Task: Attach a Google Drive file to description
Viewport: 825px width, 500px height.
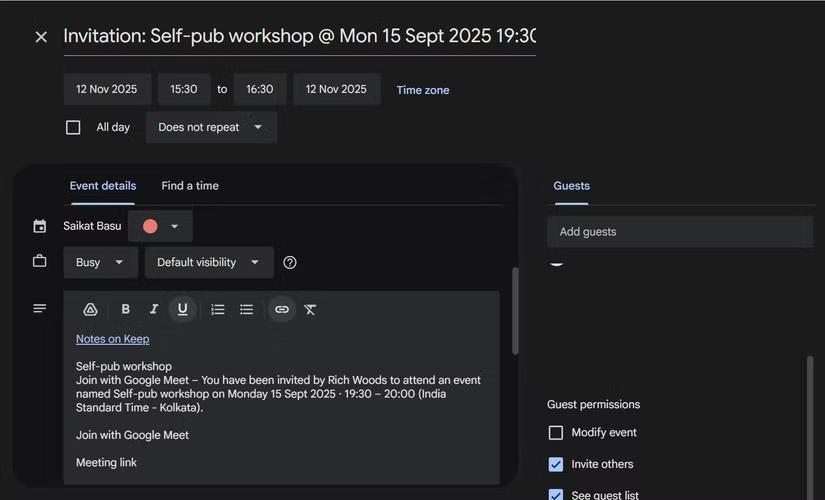Action: pyautogui.click(x=90, y=309)
